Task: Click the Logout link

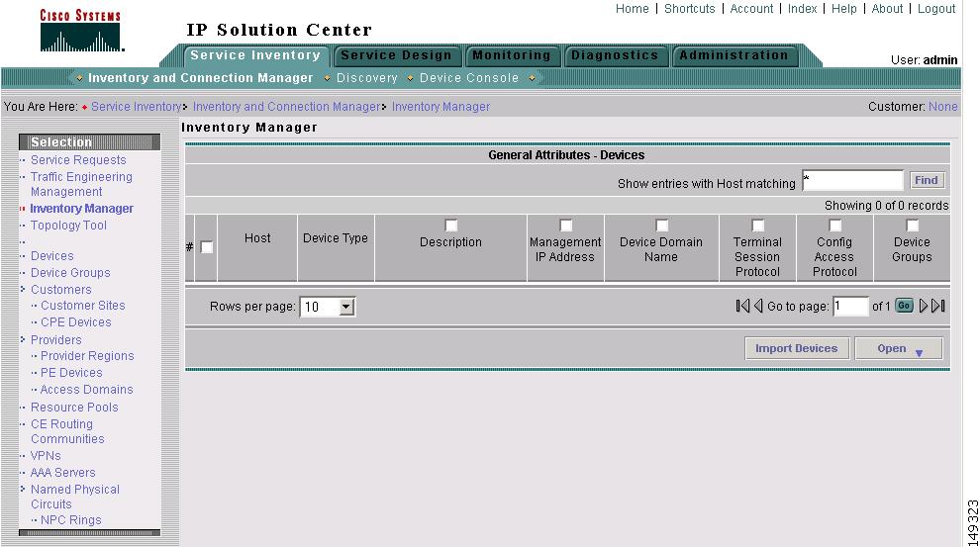Action: tap(936, 9)
